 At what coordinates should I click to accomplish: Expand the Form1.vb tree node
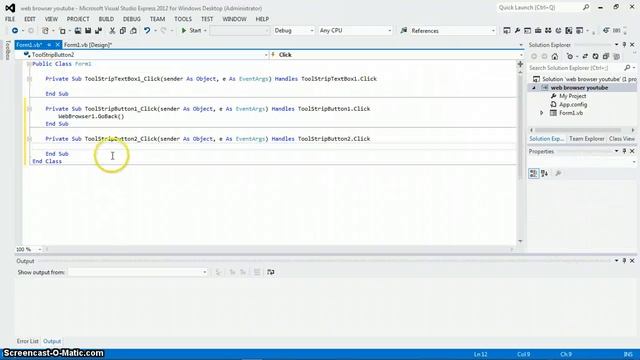[x=542, y=113]
